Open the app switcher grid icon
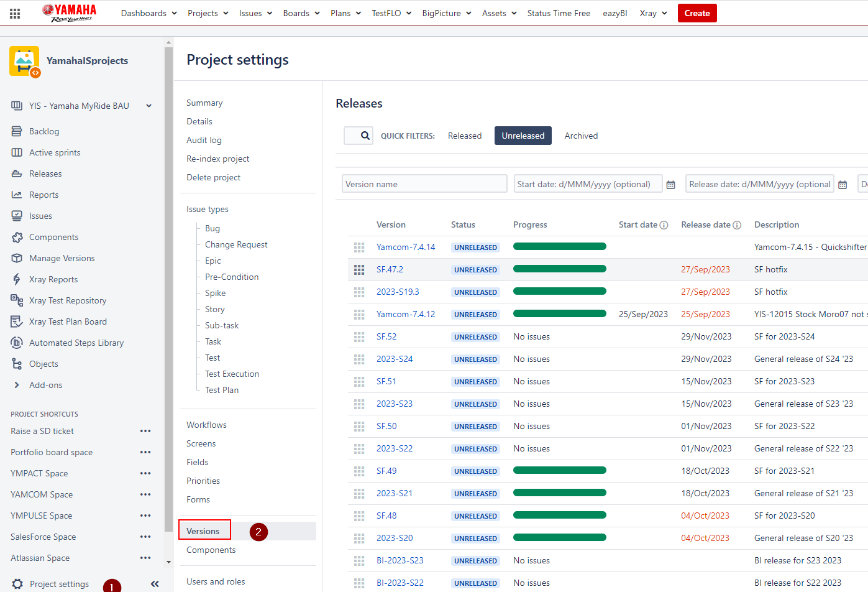This screenshot has height=592, width=868. 15,13
